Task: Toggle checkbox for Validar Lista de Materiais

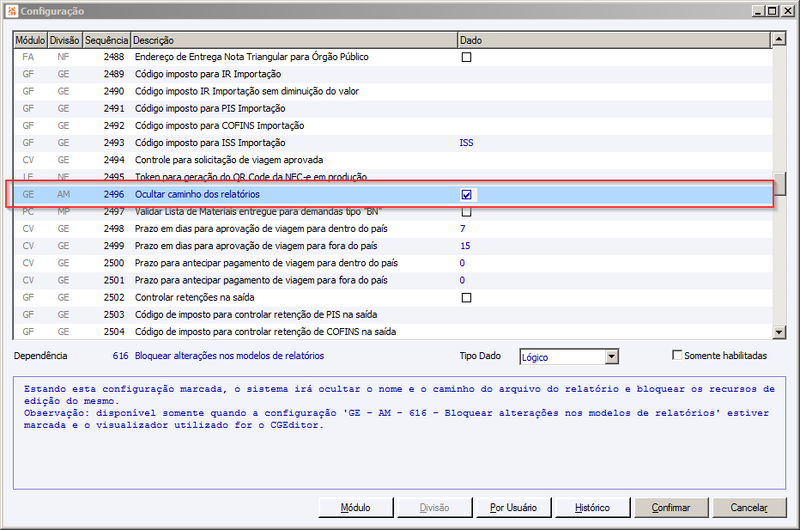Action: click(x=466, y=212)
